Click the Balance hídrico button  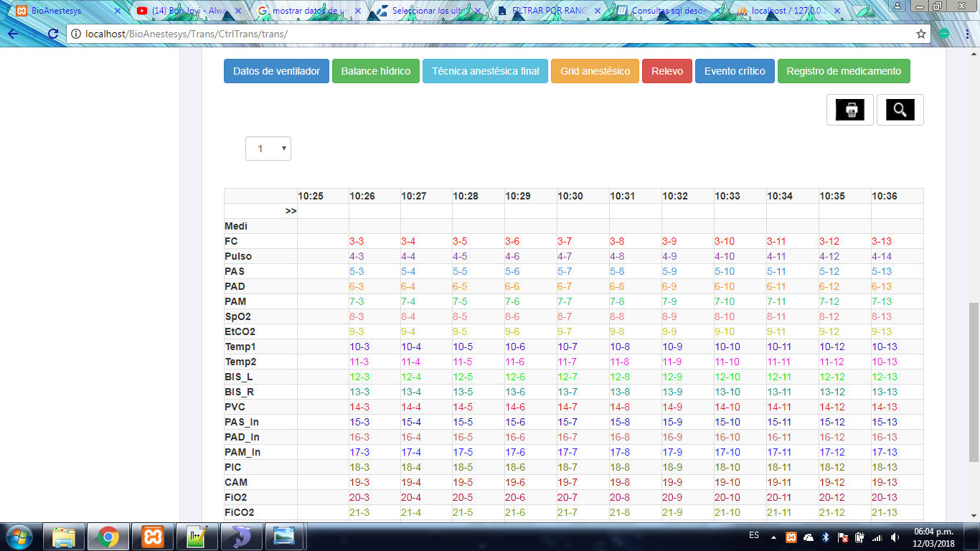coord(376,71)
